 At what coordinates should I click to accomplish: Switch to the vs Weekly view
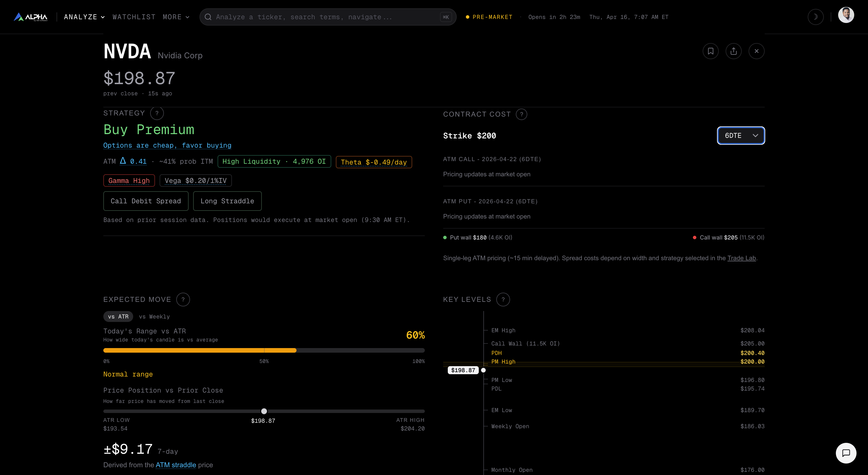pos(154,316)
